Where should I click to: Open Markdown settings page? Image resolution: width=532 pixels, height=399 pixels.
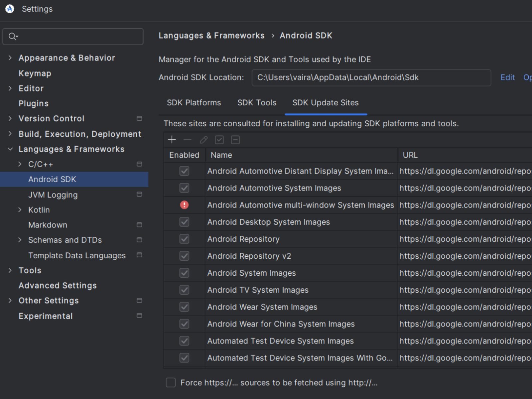point(48,225)
